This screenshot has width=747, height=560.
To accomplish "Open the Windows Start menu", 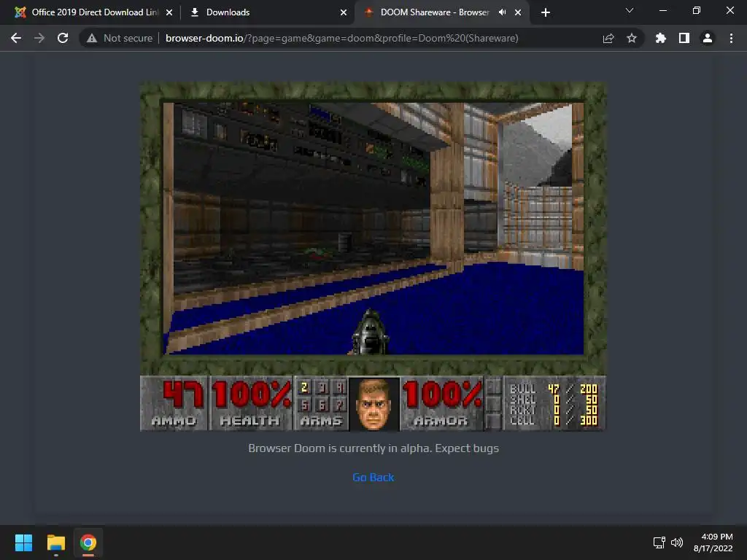I will point(23,542).
